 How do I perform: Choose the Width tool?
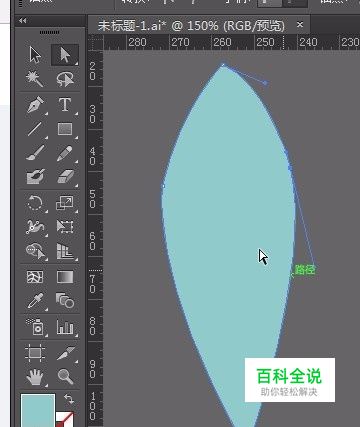(x=35, y=227)
